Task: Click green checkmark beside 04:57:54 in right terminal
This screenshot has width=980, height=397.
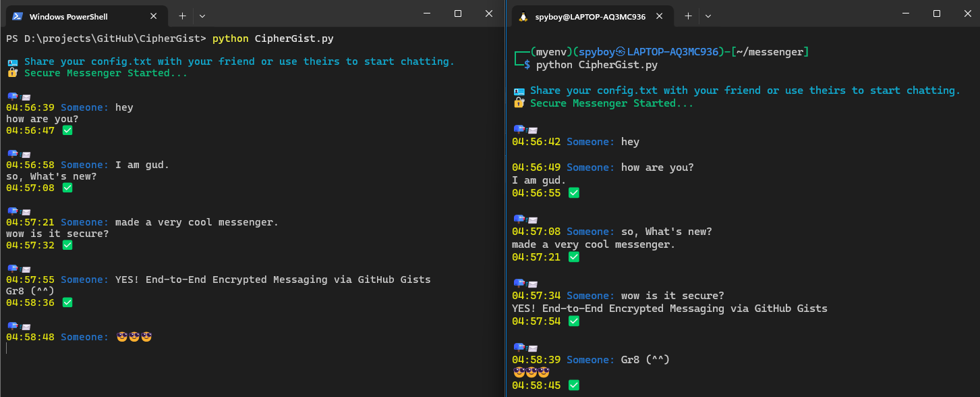Action: pos(573,321)
